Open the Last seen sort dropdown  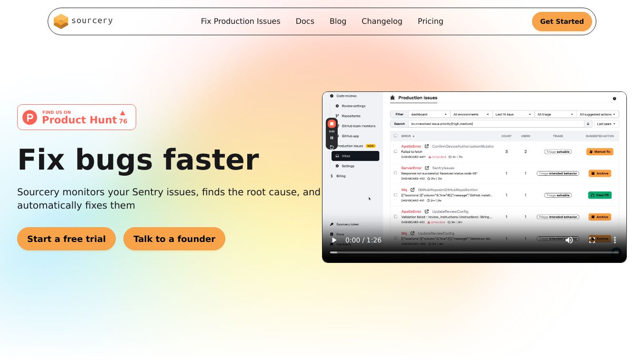click(x=606, y=124)
